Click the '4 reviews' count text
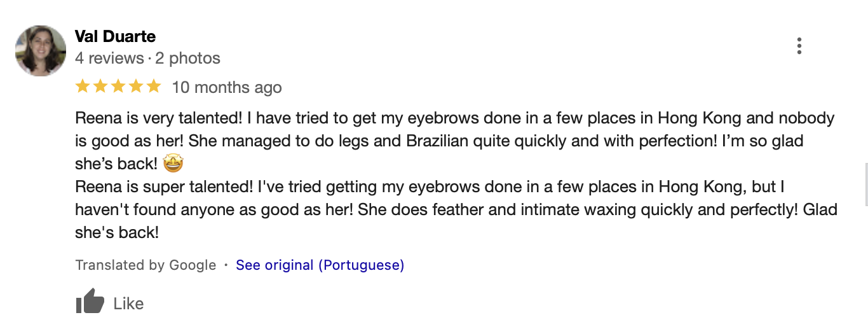The height and width of the screenshot is (336, 868). click(109, 58)
